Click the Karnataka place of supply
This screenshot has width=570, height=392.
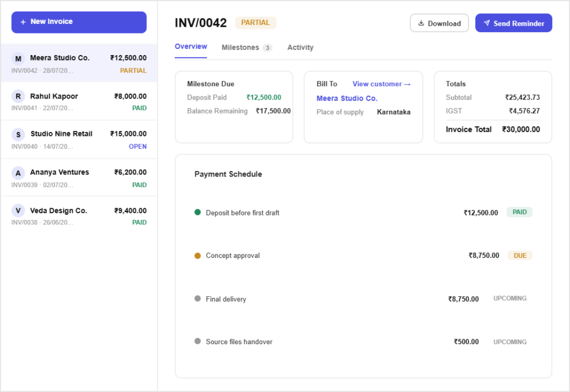(394, 111)
